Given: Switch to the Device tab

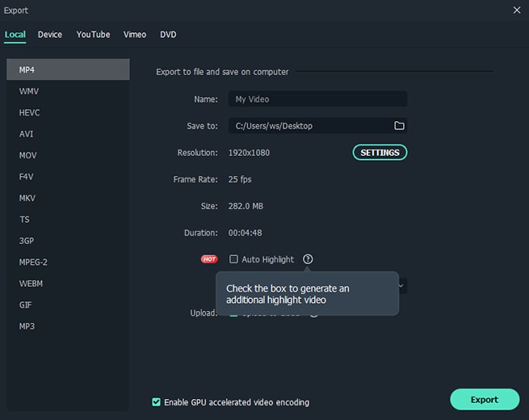Looking at the screenshot, I should (50, 35).
